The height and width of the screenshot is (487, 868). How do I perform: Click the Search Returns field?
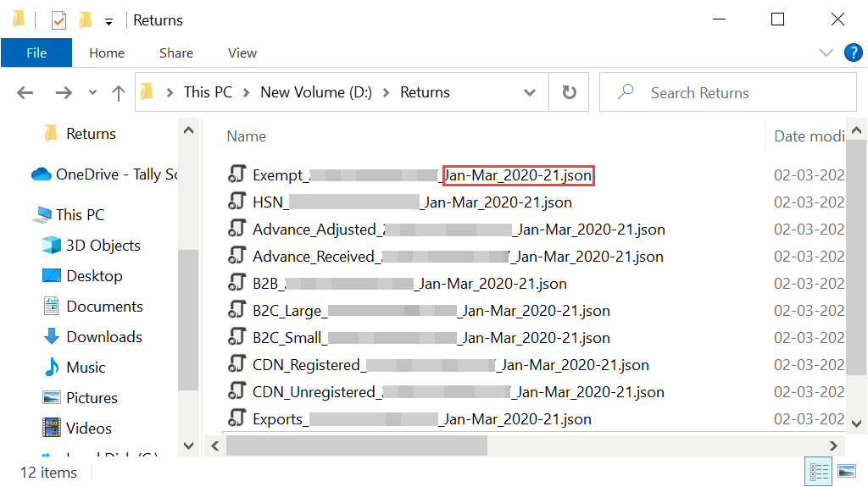(728, 92)
